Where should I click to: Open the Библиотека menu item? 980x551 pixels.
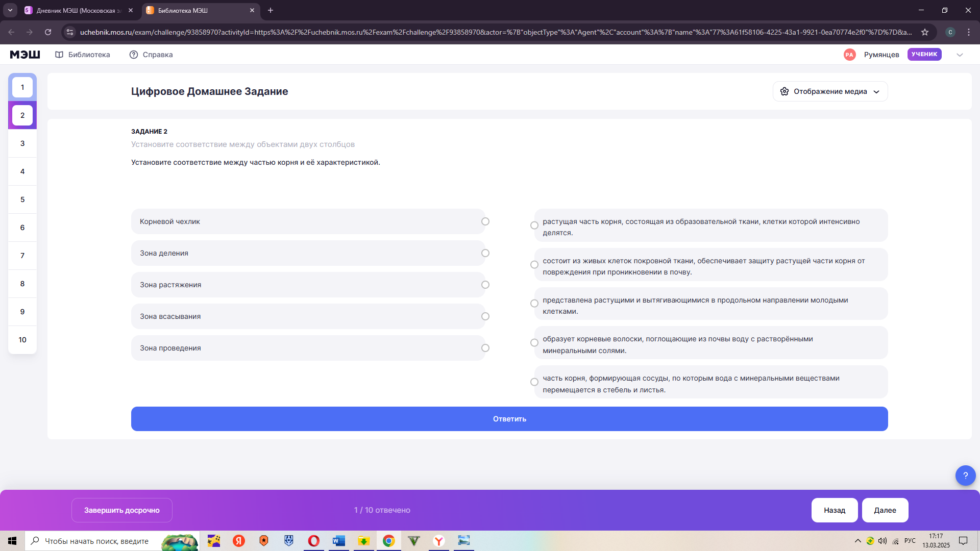click(83, 55)
